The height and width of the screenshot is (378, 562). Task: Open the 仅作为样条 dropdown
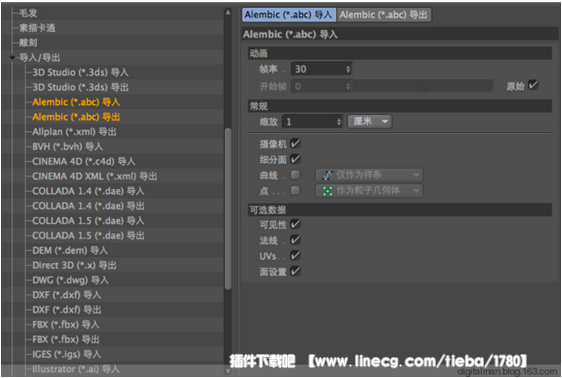click(x=369, y=175)
